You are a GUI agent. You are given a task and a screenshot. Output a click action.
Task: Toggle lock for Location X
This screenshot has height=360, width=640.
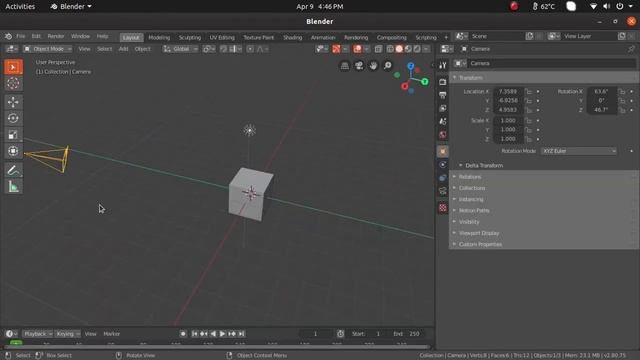tap(529, 91)
